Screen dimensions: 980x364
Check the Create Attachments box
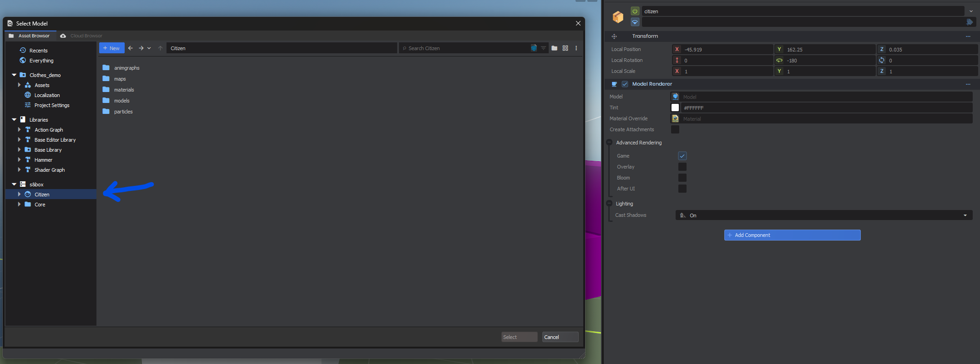click(675, 129)
